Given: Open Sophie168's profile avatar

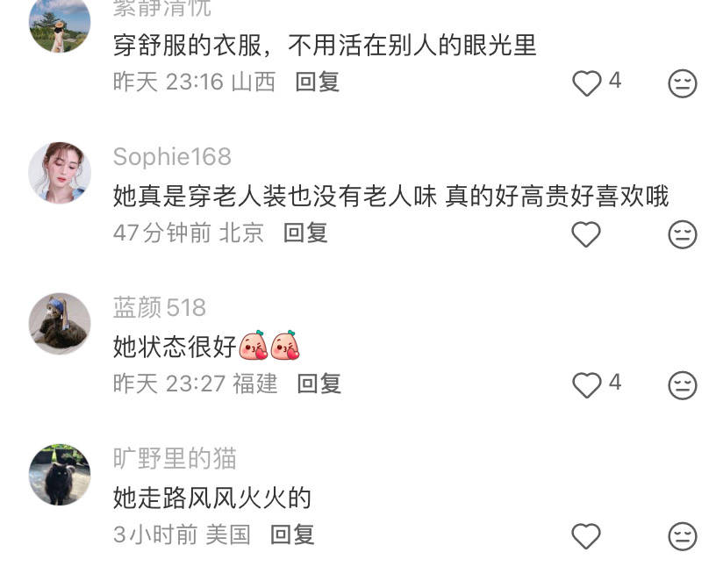Looking at the screenshot, I should pyautogui.click(x=60, y=173).
